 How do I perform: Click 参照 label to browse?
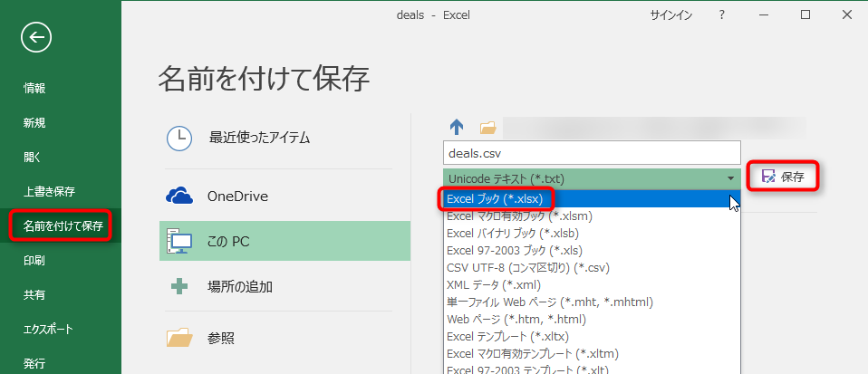point(221,338)
